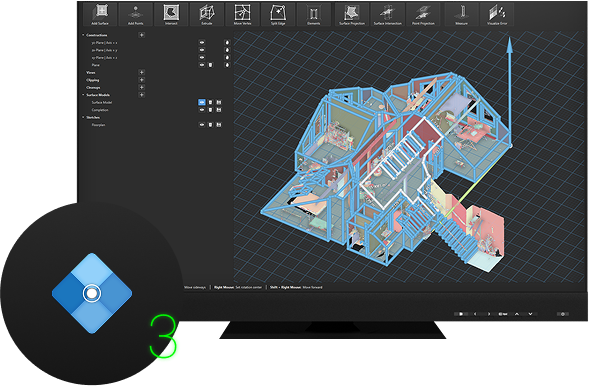
Task: Open the Elements tool
Action: pyautogui.click(x=313, y=15)
